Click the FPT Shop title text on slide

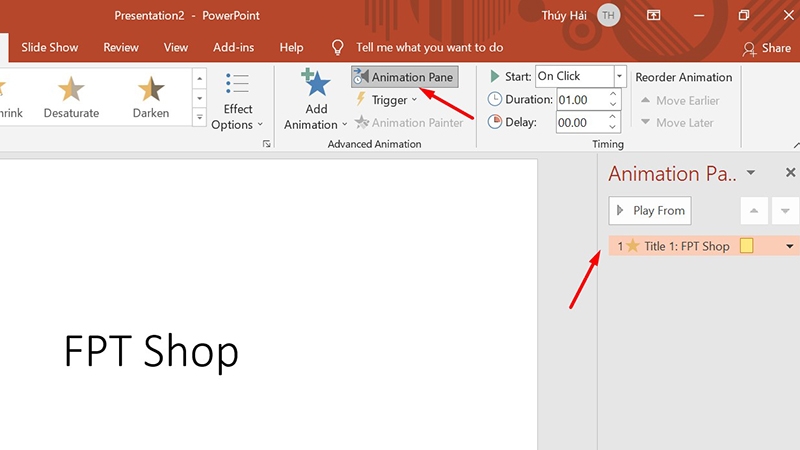pos(152,351)
